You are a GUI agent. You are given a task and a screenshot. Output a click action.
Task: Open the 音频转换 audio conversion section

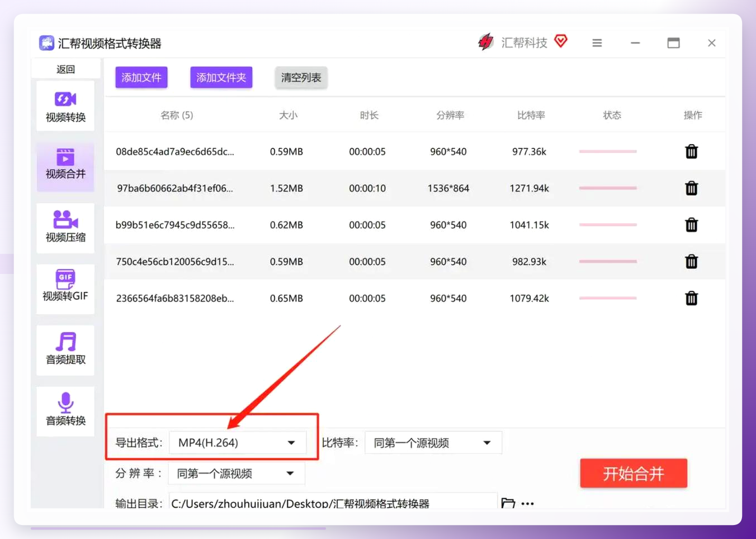(65, 412)
